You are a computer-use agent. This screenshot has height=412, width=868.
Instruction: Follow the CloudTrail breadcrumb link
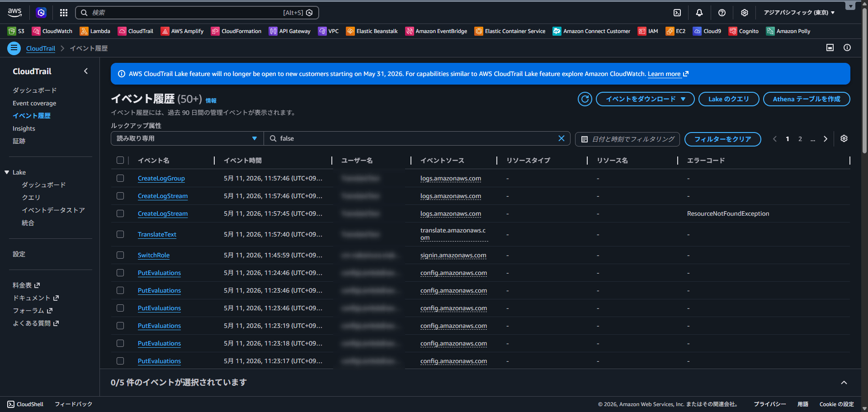tap(41, 48)
